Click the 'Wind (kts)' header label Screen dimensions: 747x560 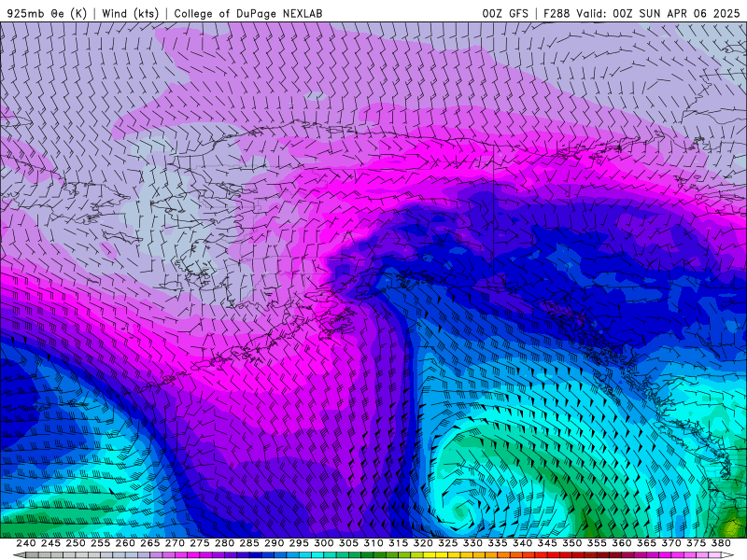pyautogui.click(x=130, y=13)
